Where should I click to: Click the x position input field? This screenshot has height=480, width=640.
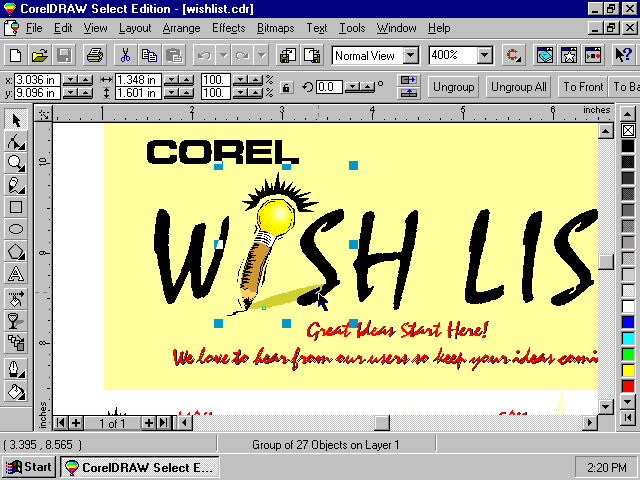[37, 80]
